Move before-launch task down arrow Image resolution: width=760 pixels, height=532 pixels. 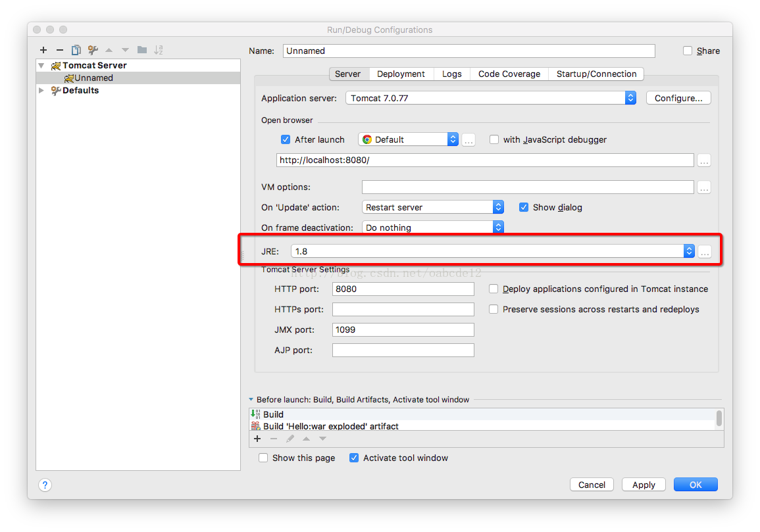(x=323, y=439)
